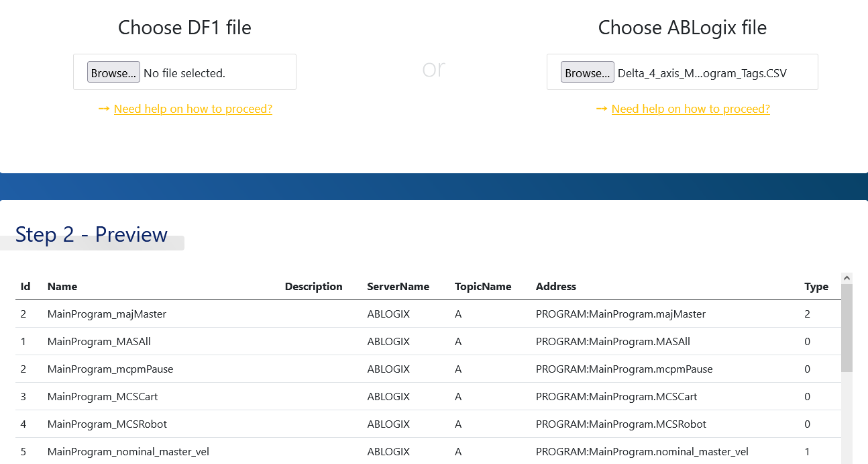Click address PROGRAM:MainProgram.MCSRobot
Viewport: 868px width, 464px height.
(621, 424)
